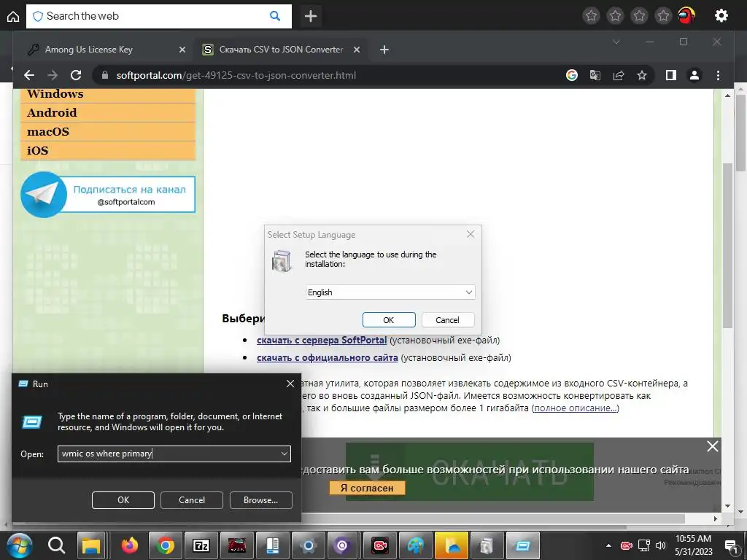Open the English language dropdown
This screenshot has width=747, height=560.
(x=390, y=292)
